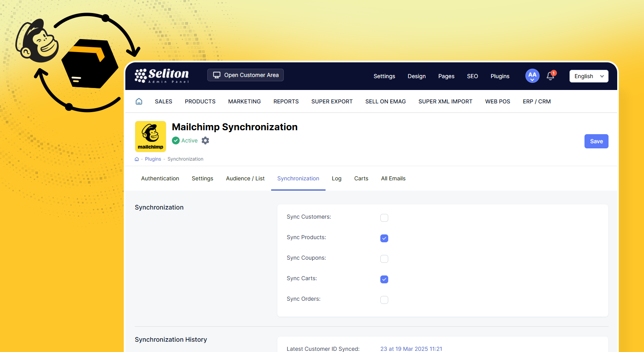Open the Log tab
The image size is (644, 352).
click(337, 178)
